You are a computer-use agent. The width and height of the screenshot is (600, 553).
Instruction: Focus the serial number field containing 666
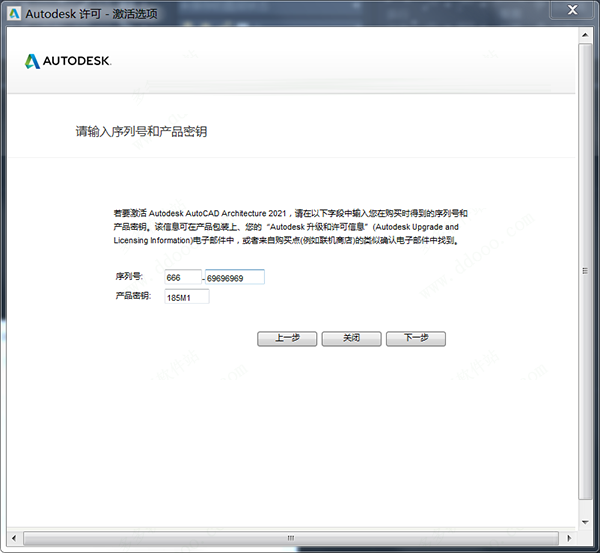click(183, 277)
